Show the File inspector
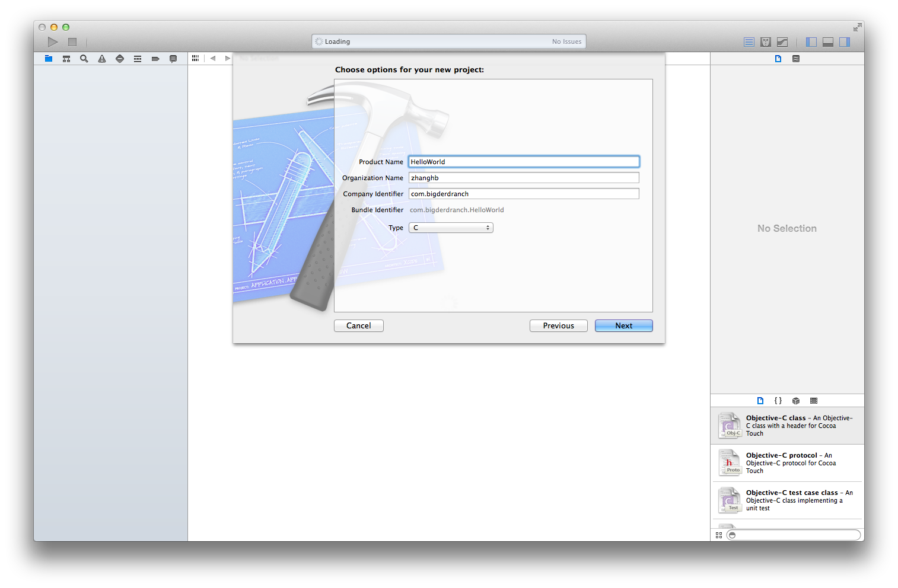 pyautogui.click(x=778, y=59)
